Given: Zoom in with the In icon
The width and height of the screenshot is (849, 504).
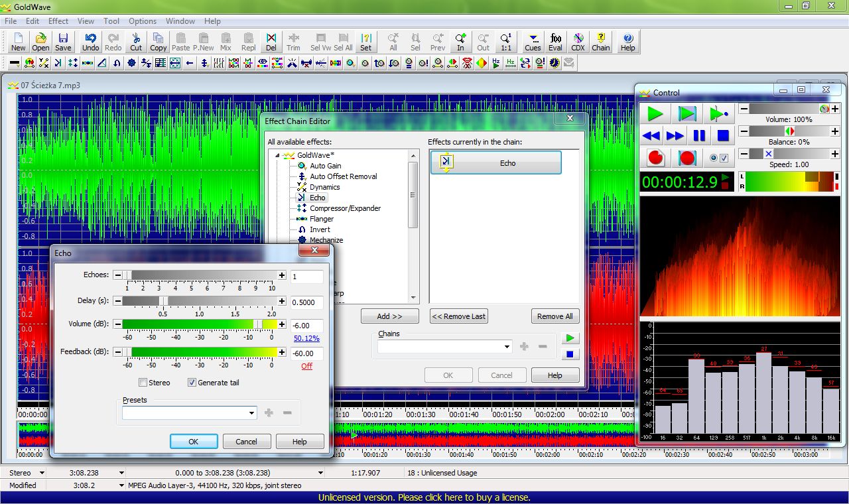Looking at the screenshot, I should tap(460, 42).
